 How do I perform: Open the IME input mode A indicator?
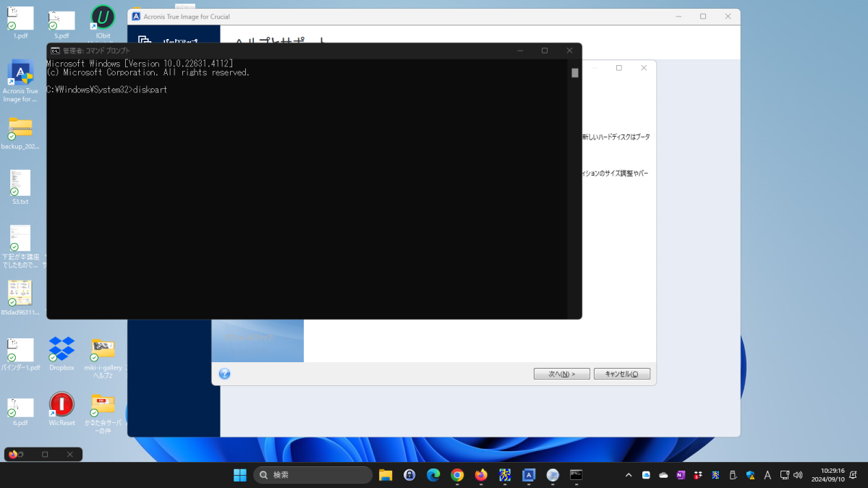click(x=767, y=475)
